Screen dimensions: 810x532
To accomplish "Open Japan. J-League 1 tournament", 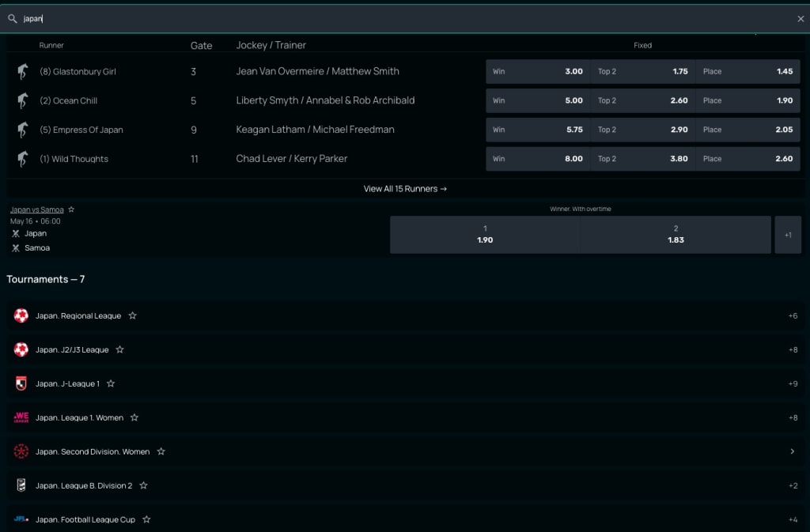I will 67,384.
